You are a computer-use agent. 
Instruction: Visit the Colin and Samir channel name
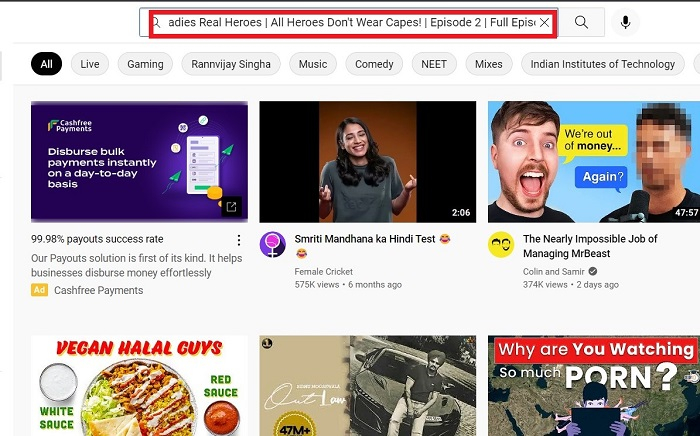click(554, 271)
